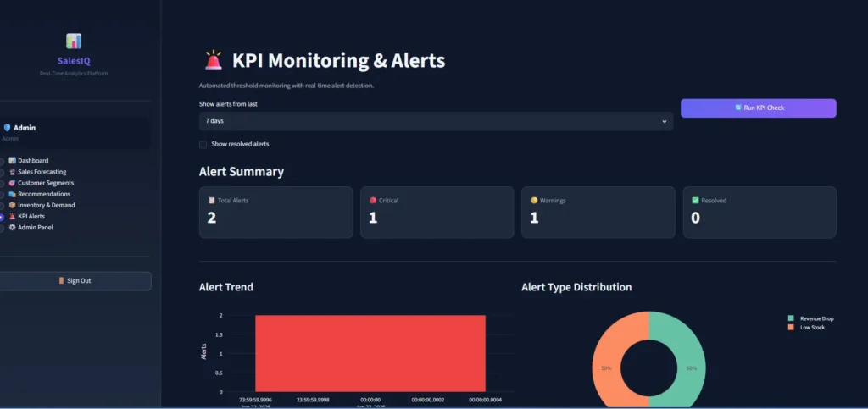
Task: Click the KPI Monitoring & Alerts title text
Action: pos(338,61)
